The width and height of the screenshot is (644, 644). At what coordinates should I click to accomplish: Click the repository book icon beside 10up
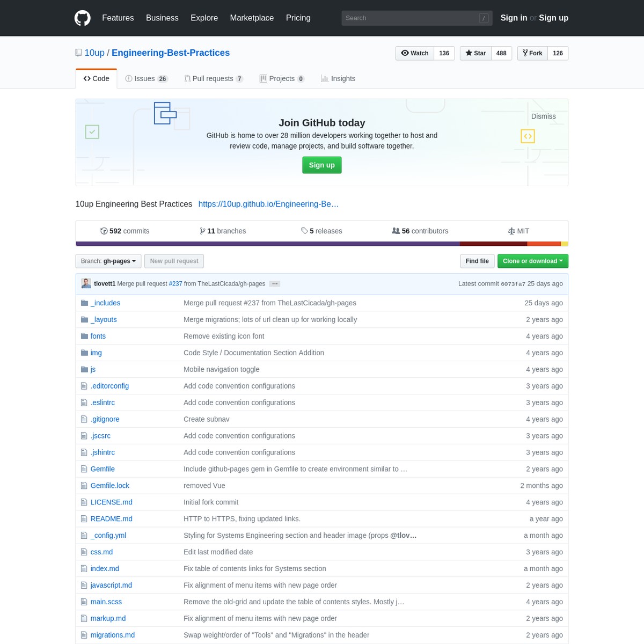[x=79, y=53]
